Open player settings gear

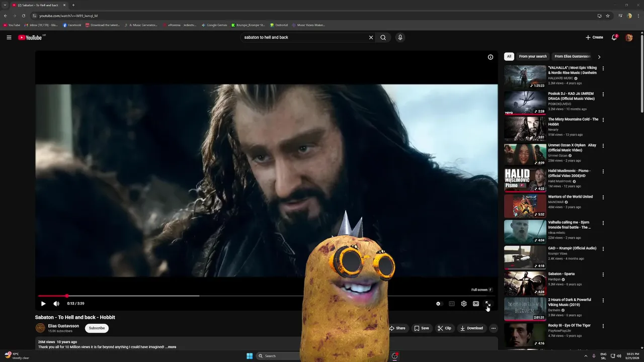[464, 304]
